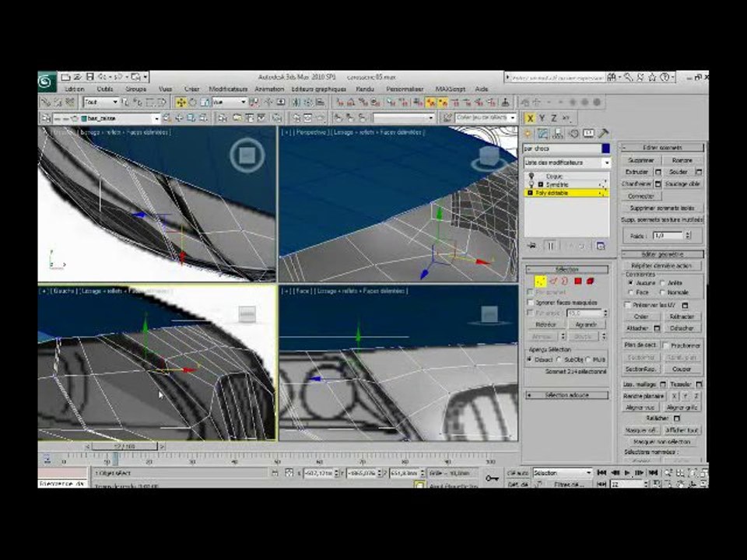Select the Scale transform tool

205,102
